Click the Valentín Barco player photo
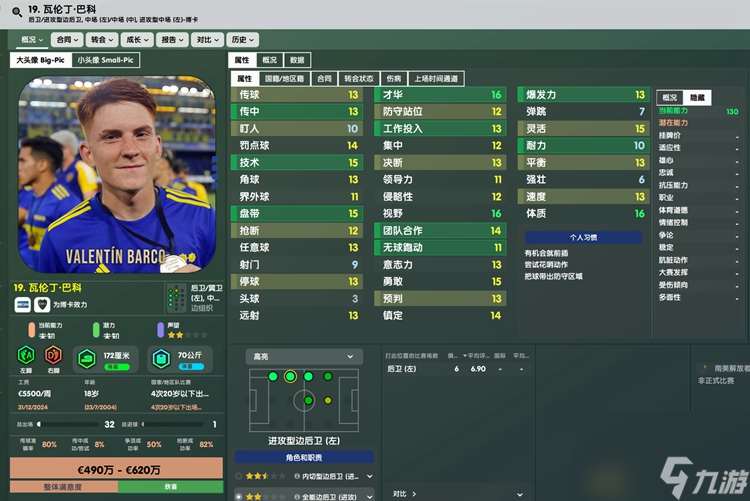This screenshot has height=501, width=750. pos(117,174)
